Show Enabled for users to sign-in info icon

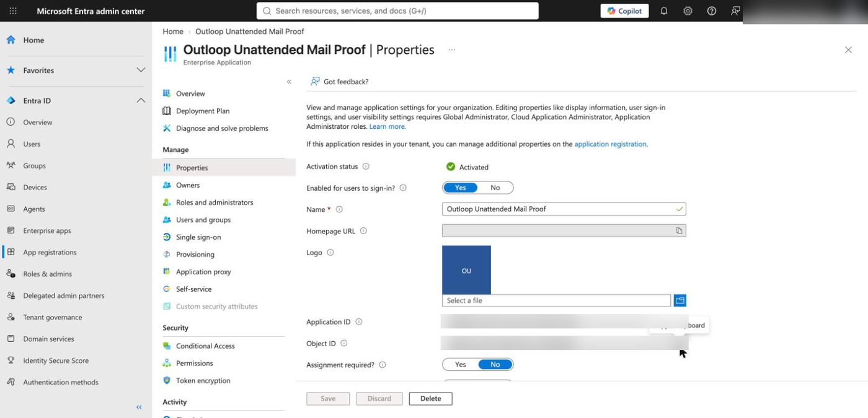403,188
